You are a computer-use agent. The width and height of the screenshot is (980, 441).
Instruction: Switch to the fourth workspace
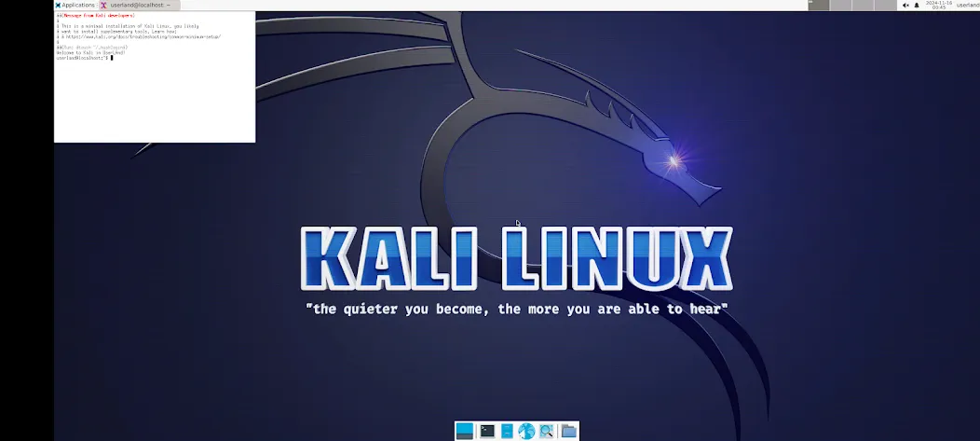tap(884, 5)
